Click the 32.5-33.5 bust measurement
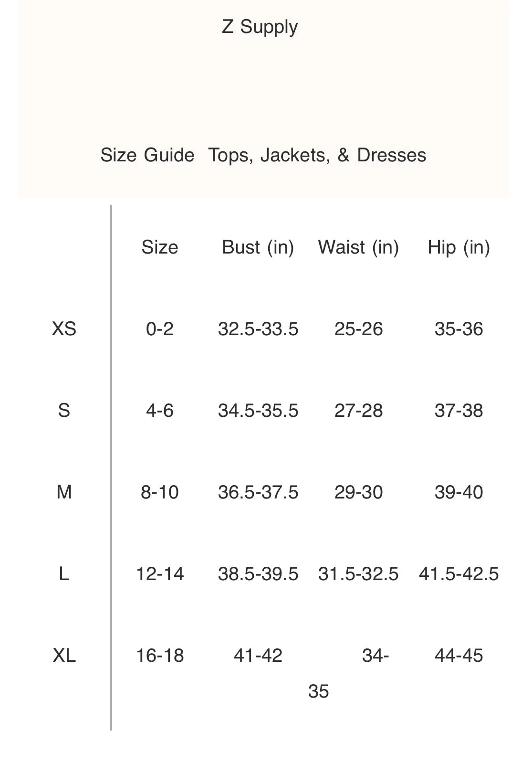 click(258, 329)
